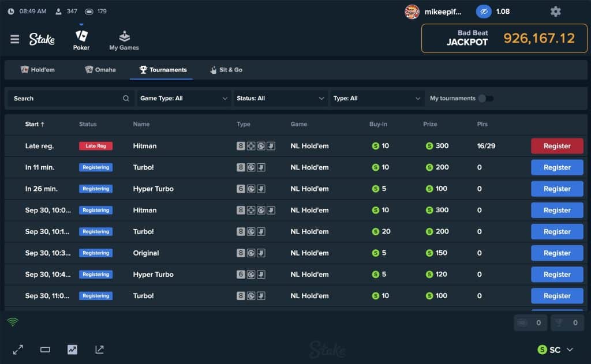Click the Stake logo in header
Image resolution: width=591 pixels, height=364 pixels.
[42, 39]
